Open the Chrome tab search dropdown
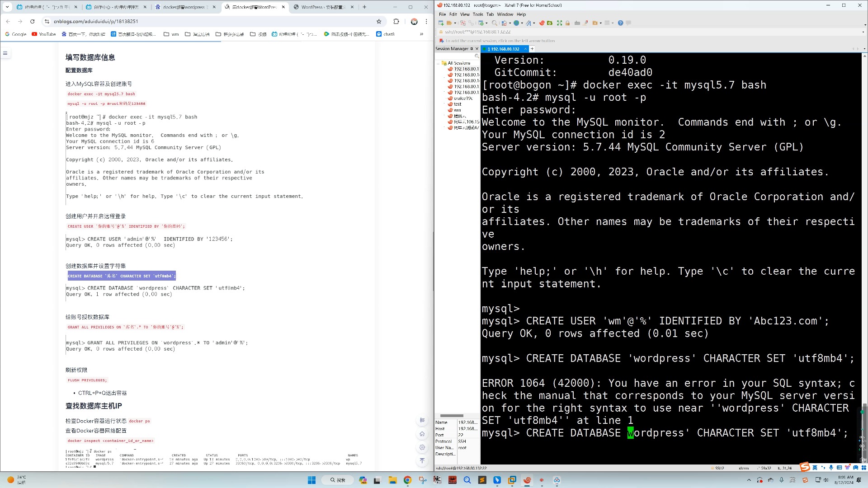 [7, 7]
